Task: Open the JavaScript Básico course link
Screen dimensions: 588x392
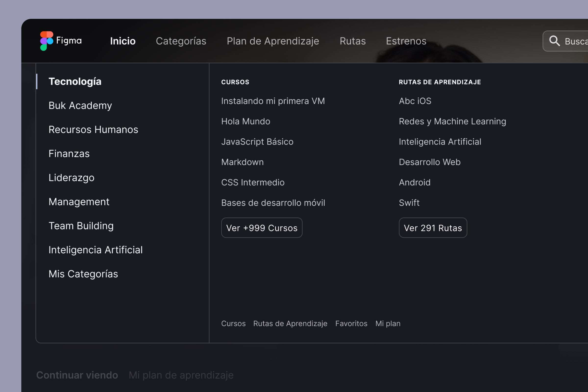Action: 257,142
